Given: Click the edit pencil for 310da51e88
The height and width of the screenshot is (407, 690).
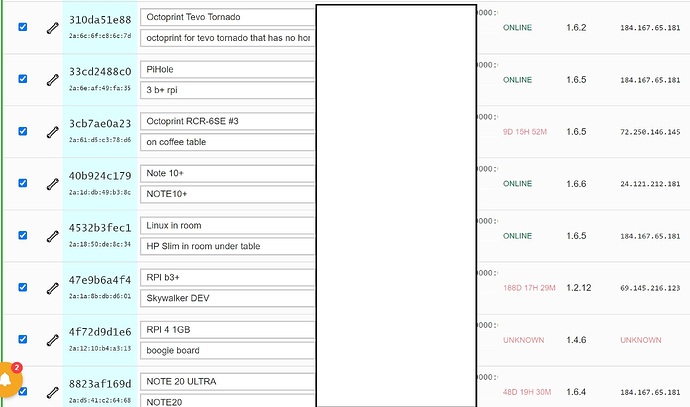Looking at the screenshot, I should pyautogui.click(x=52, y=27).
